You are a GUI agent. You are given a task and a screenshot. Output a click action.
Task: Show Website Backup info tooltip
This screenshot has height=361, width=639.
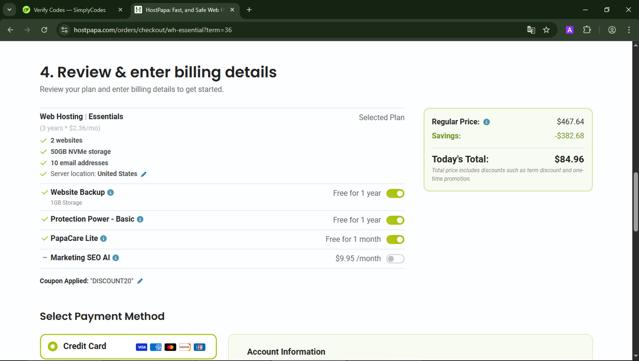click(x=110, y=192)
